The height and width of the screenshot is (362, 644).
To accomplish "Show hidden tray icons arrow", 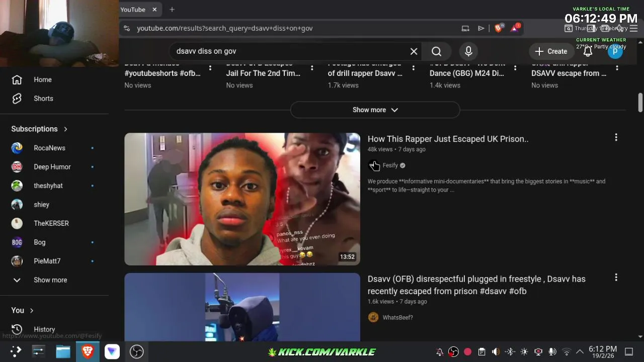I will tap(580, 352).
